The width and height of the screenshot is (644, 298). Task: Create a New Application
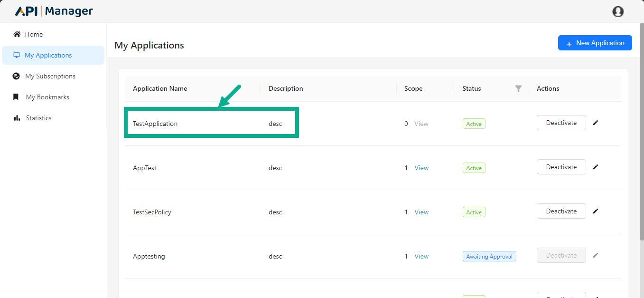pyautogui.click(x=595, y=43)
